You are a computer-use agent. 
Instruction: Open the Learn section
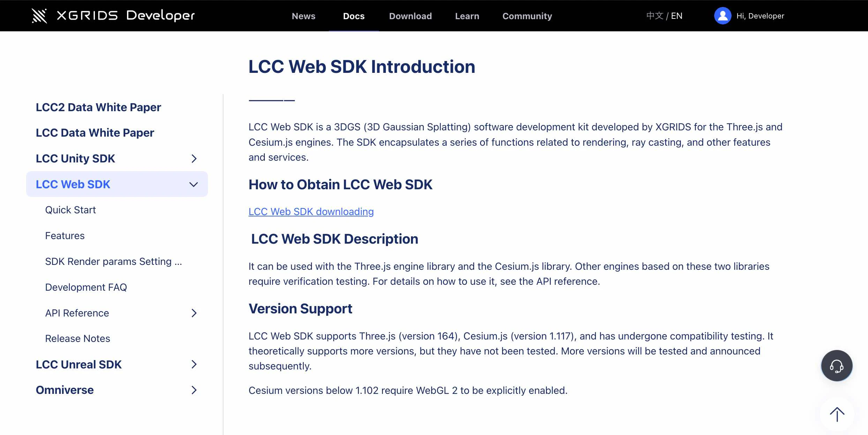click(467, 16)
